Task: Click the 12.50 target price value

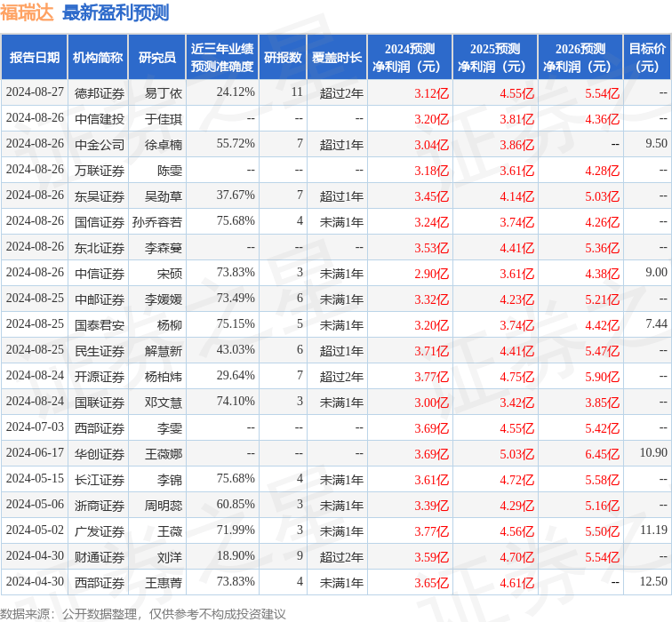Action: [x=653, y=582]
